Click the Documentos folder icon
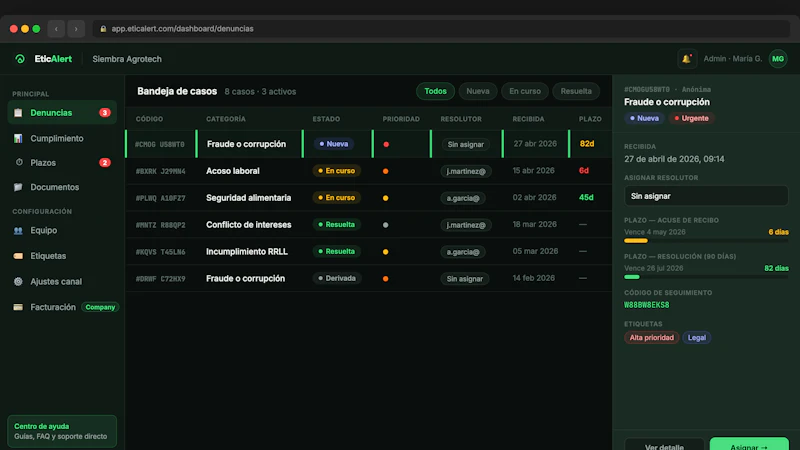 [18, 187]
